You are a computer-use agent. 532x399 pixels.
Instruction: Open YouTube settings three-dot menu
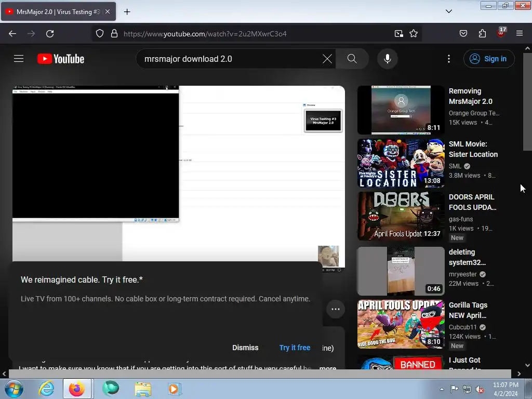(x=448, y=59)
